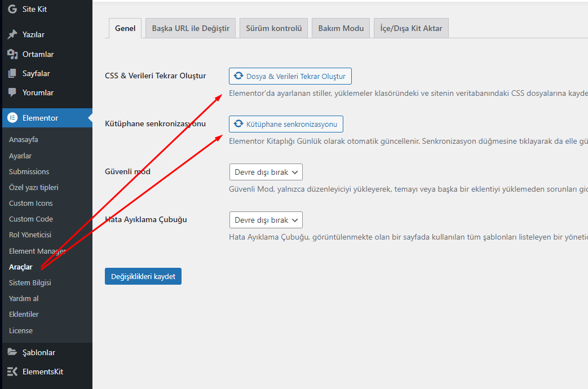Click Dosya & Verileri Tekrar Oluştur button
The image size is (588, 389).
[290, 76]
